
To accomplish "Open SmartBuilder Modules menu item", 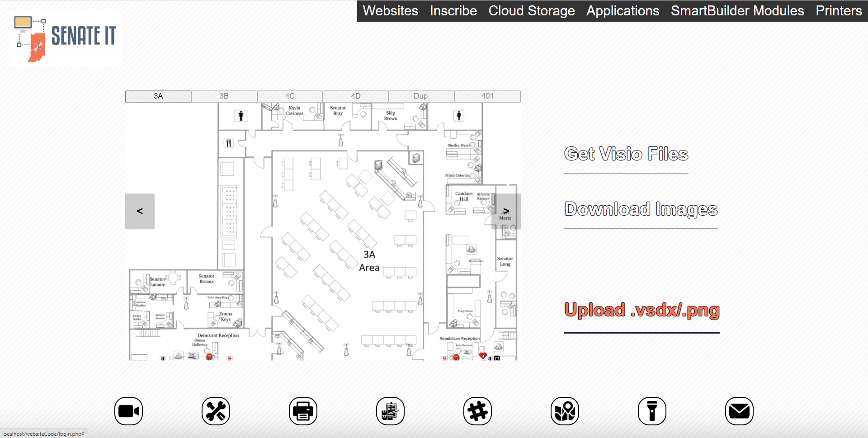I will [737, 11].
